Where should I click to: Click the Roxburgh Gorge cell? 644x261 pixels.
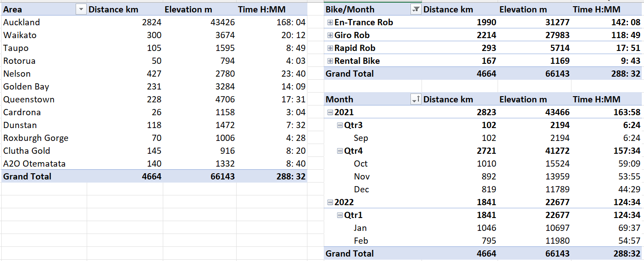(36, 138)
